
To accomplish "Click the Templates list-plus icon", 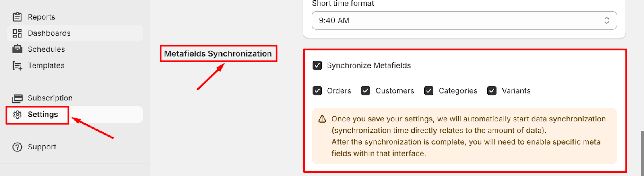I will click(x=17, y=66).
